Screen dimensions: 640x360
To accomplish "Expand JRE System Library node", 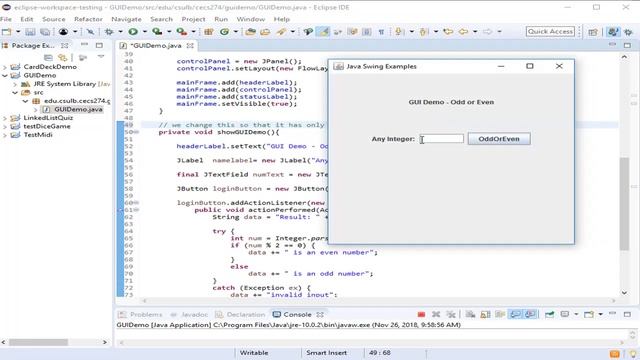I will point(15,84).
